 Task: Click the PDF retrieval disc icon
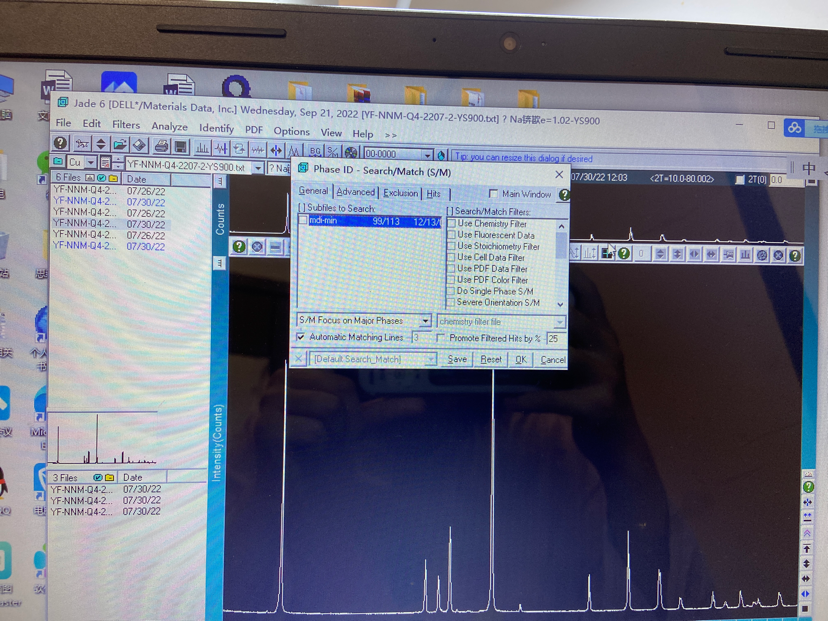point(350,153)
